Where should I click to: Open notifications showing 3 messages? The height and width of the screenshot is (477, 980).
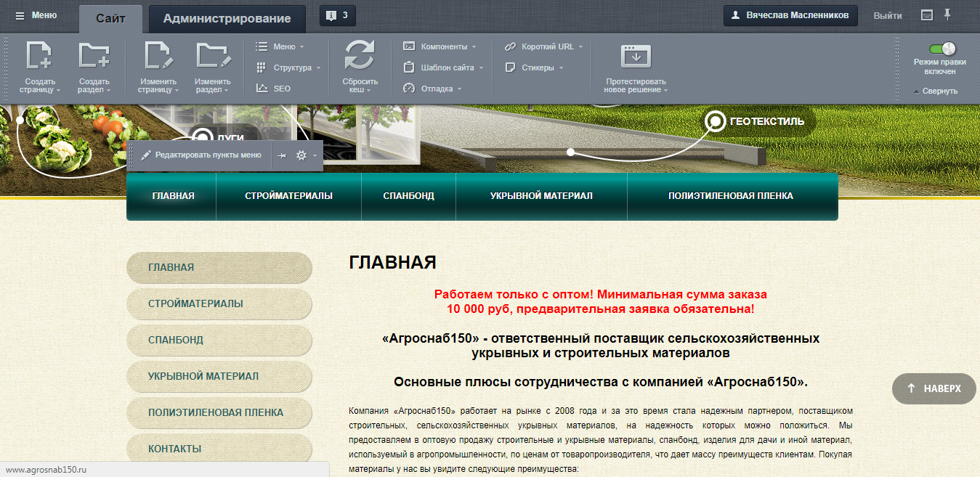[x=338, y=15]
